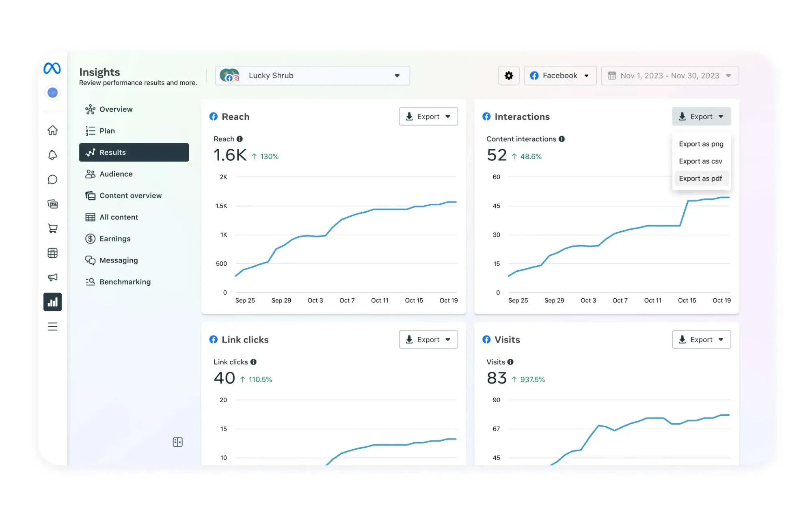Open the Facebook platform dropdown
812x517 pixels.
[560, 75]
